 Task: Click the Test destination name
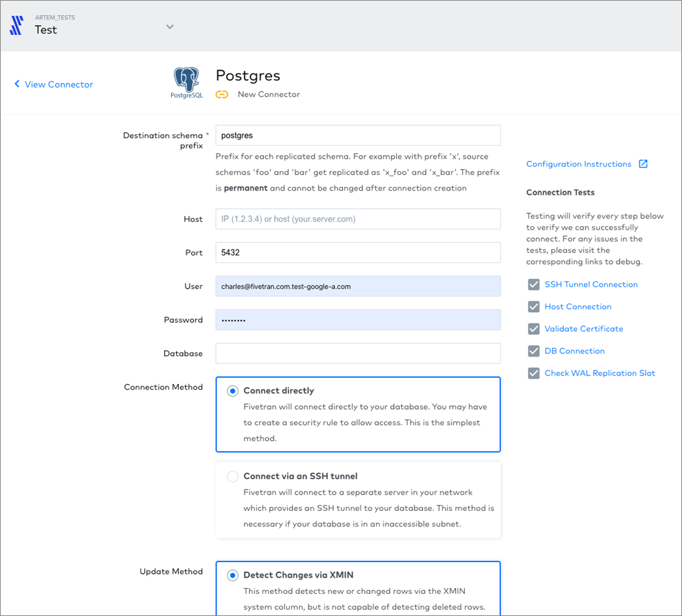[x=45, y=30]
